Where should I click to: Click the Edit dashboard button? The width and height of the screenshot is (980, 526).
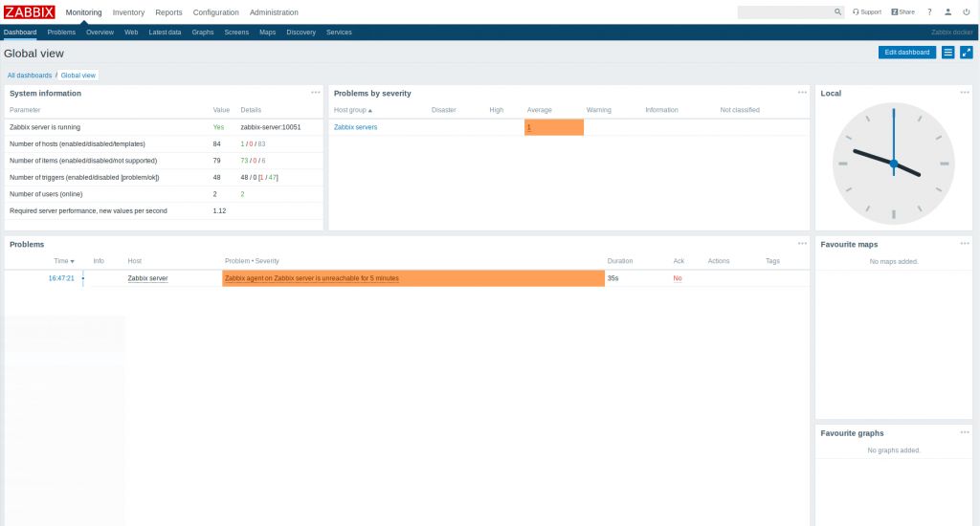pyautogui.click(x=907, y=53)
